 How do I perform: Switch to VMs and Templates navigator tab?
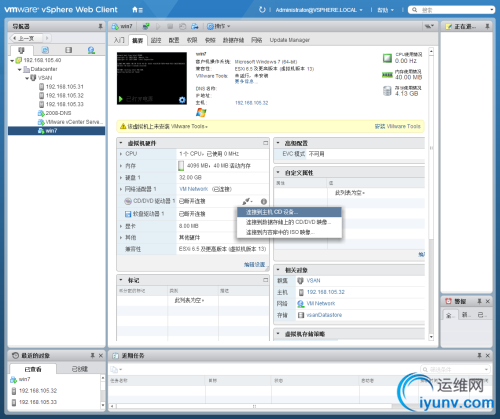click(45, 50)
